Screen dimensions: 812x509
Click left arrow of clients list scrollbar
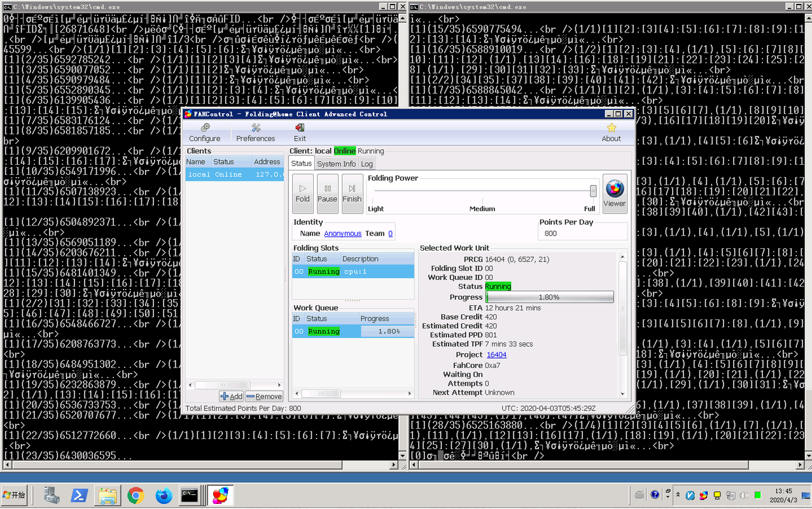(190, 385)
